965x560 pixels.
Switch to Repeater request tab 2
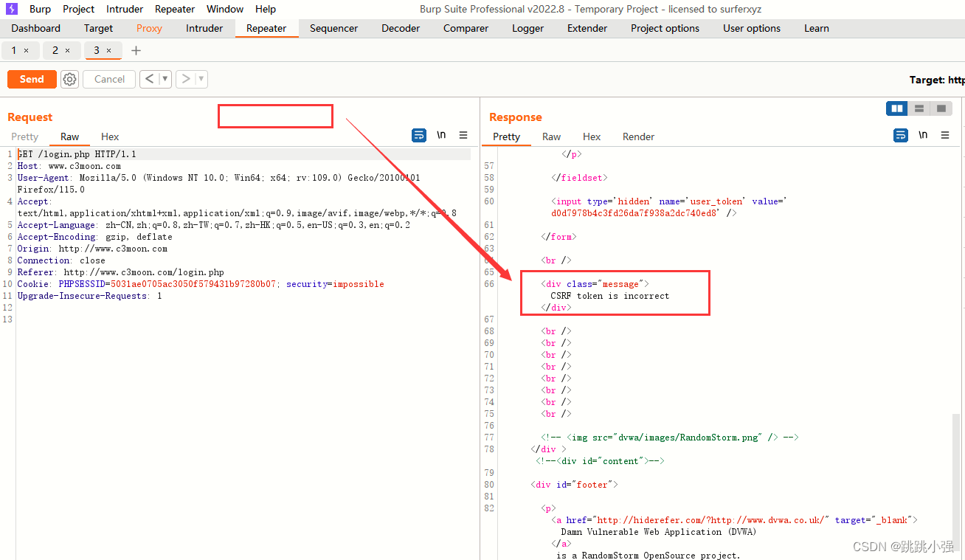(x=55, y=50)
